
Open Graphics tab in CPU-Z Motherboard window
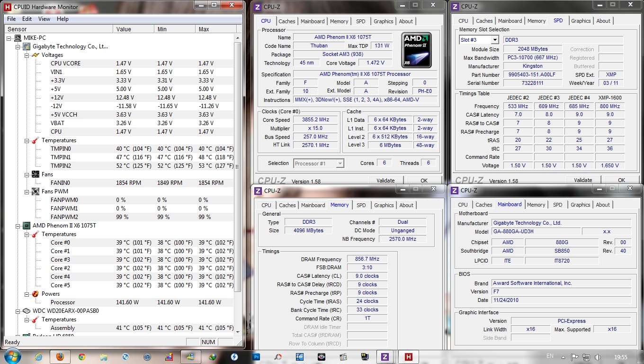coord(581,205)
